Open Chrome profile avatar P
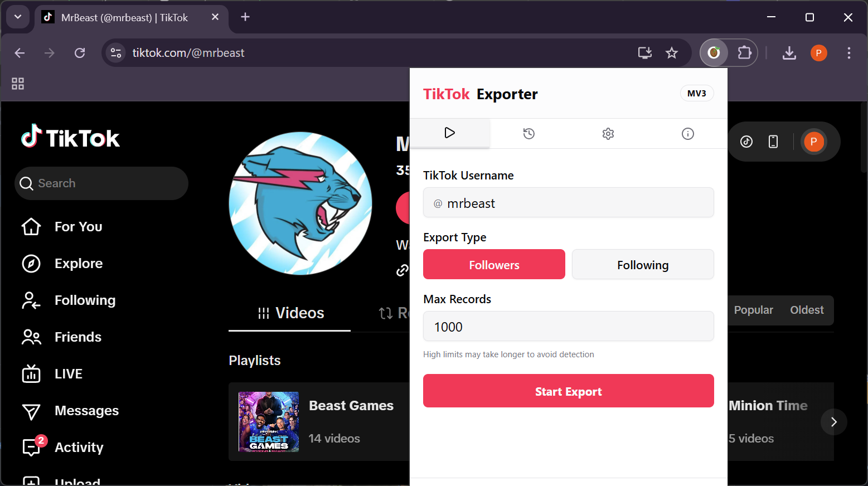 click(818, 53)
